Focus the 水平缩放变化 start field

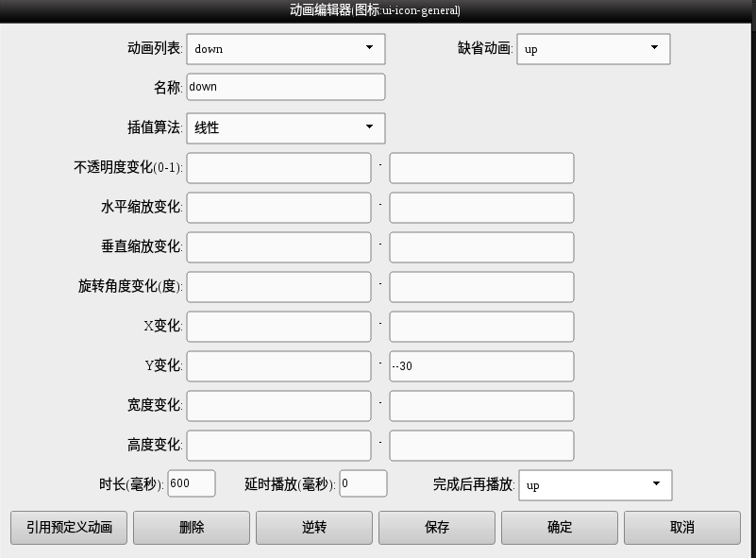[x=278, y=208]
